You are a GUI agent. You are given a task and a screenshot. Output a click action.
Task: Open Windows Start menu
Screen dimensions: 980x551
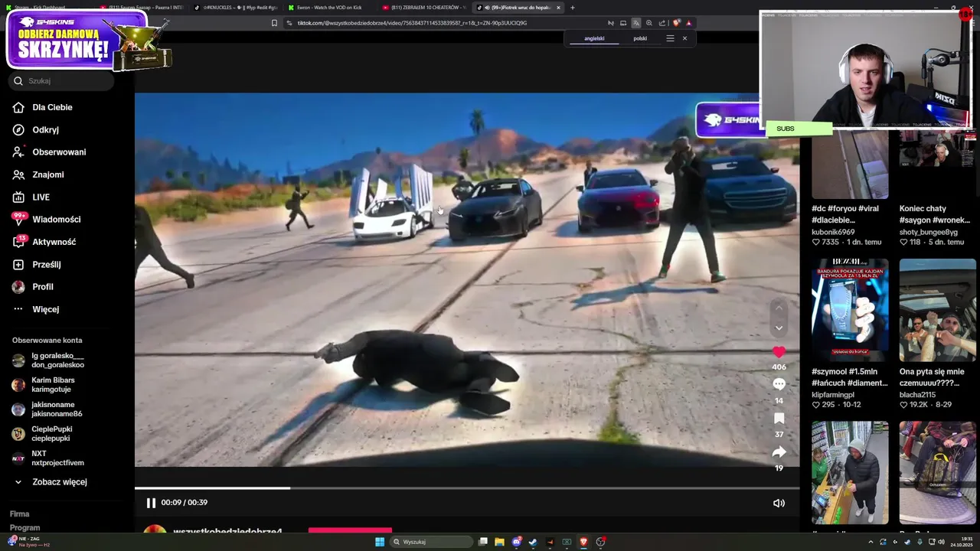point(379,542)
